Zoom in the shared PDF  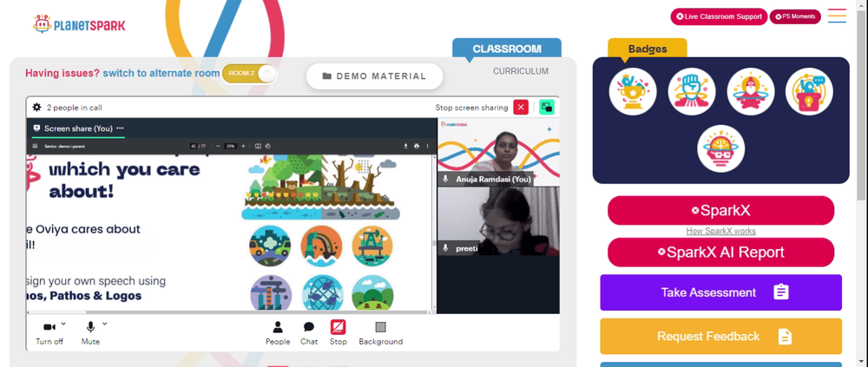(x=243, y=146)
